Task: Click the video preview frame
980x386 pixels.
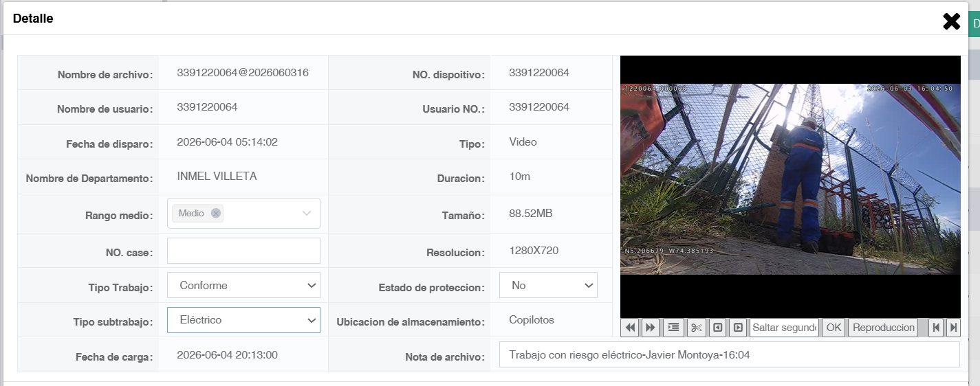Action: point(790,187)
